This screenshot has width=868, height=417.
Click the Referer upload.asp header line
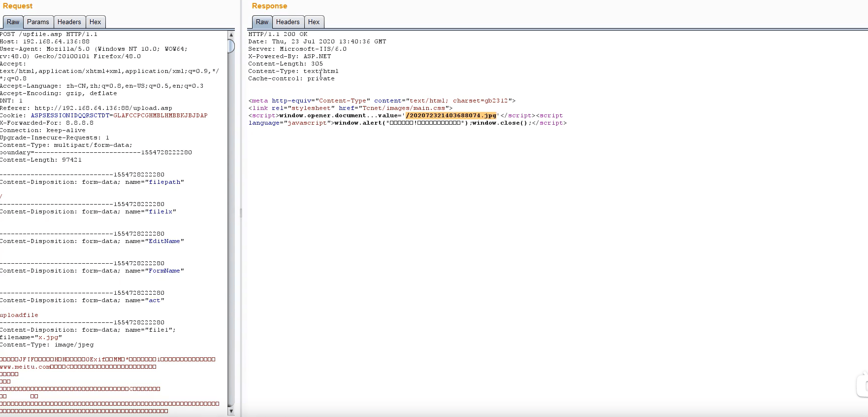pyautogui.click(x=86, y=108)
